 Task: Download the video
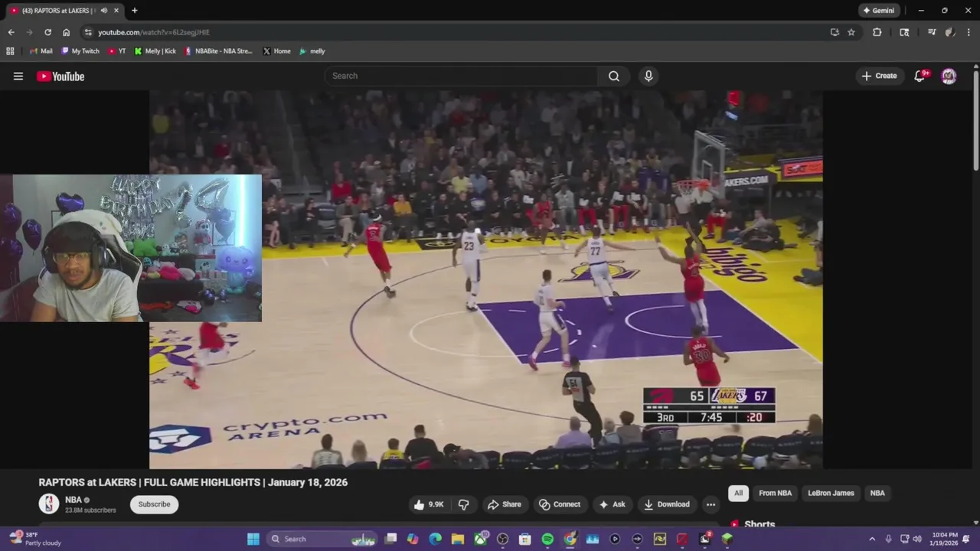[667, 504]
